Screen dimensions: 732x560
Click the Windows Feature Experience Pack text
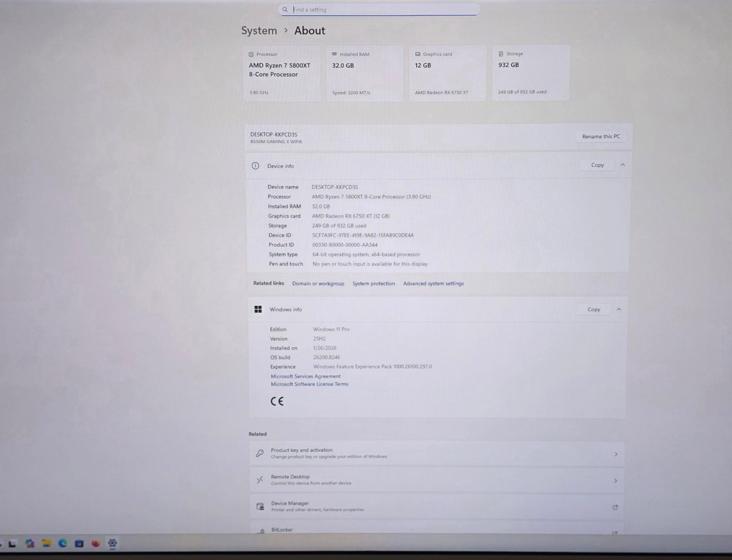(372, 366)
